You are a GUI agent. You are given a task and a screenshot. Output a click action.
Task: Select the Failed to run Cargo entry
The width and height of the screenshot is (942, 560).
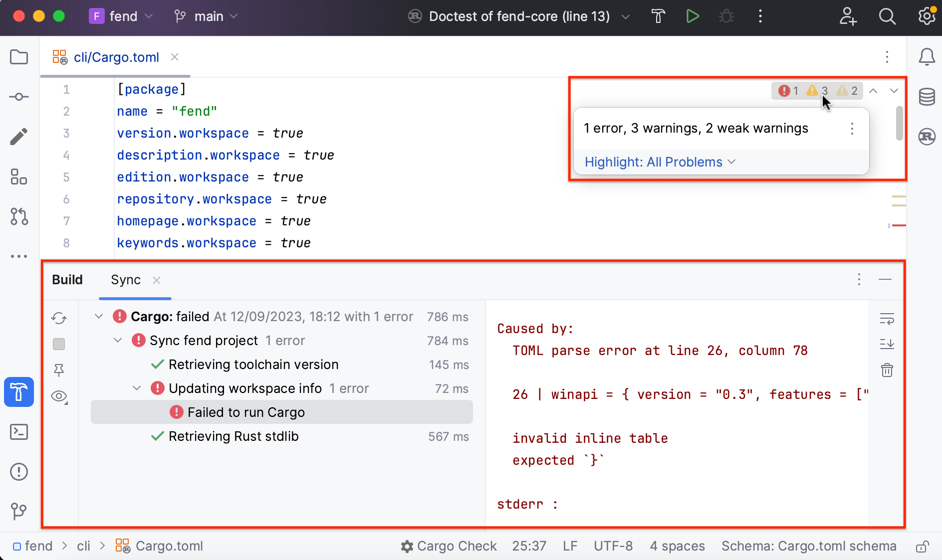(x=246, y=412)
